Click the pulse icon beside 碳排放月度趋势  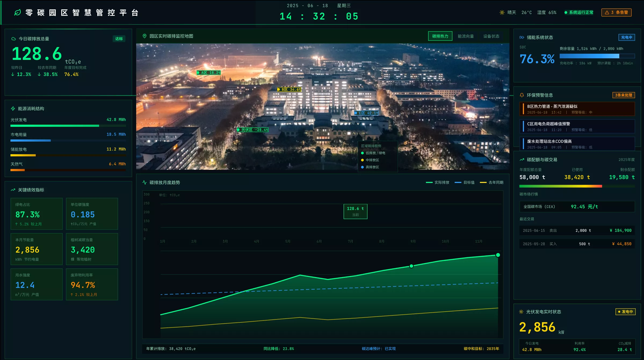(144, 182)
